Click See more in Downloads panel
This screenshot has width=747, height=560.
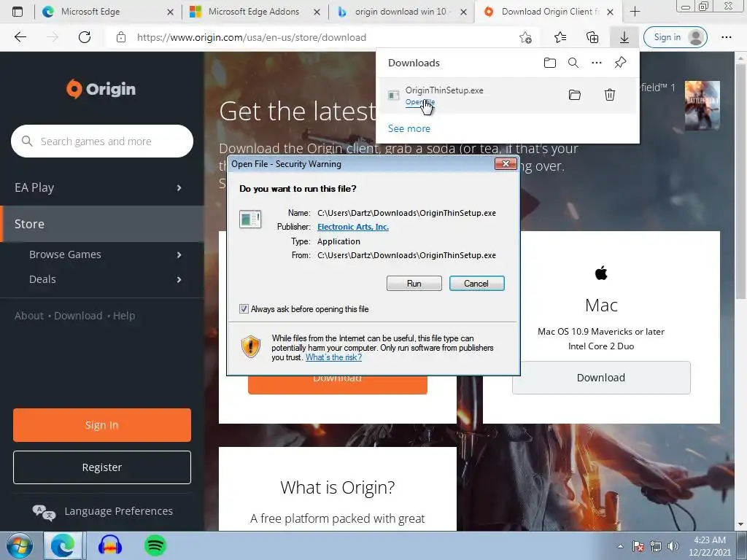(x=409, y=128)
